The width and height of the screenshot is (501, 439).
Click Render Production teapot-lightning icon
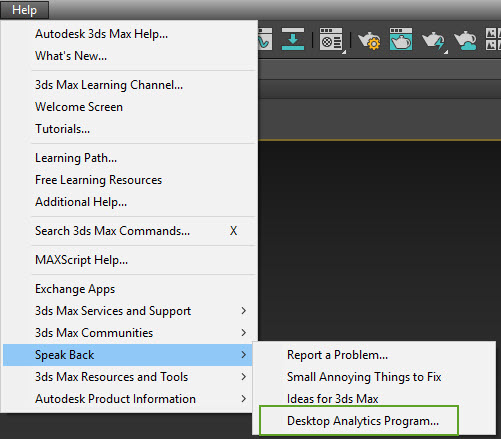433,40
